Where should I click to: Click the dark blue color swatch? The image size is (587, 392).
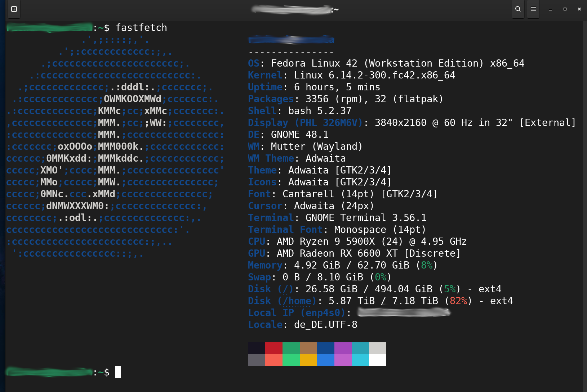pyautogui.click(x=326, y=348)
